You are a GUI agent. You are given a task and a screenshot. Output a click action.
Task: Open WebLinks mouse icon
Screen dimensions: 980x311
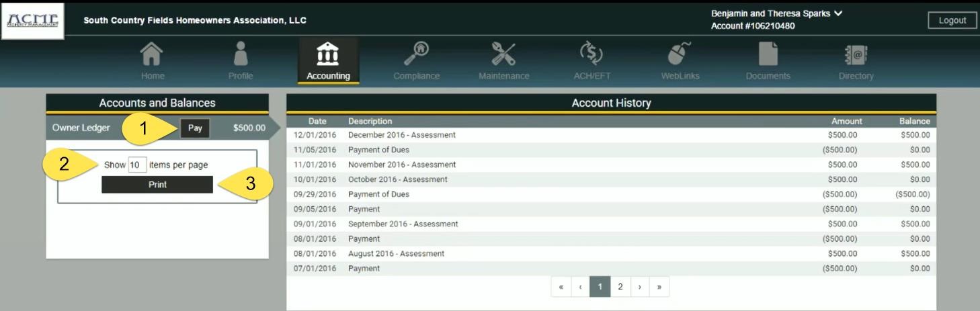(x=680, y=54)
